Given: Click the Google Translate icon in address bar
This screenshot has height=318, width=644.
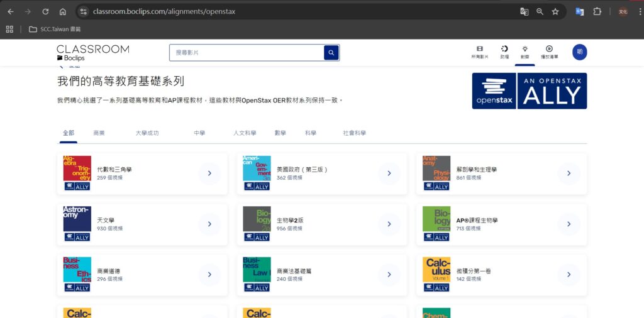Looking at the screenshot, I should (x=524, y=11).
